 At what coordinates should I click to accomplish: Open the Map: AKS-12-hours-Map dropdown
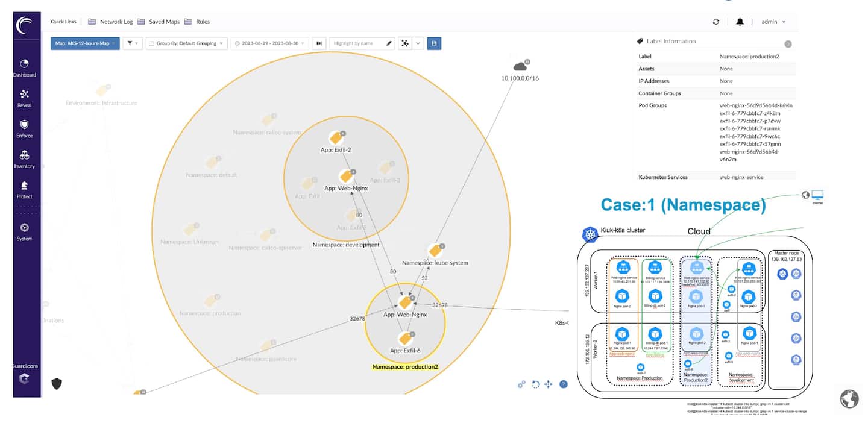click(x=85, y=43)
